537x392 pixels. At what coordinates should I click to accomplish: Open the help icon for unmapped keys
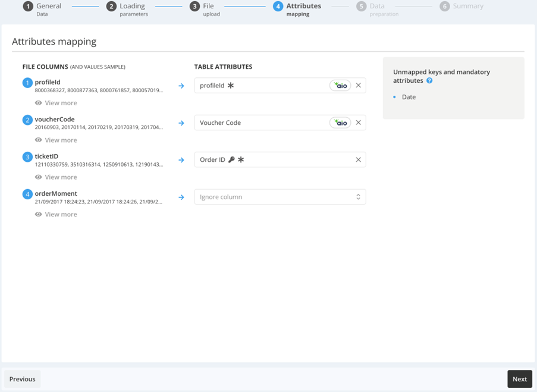(x=429, y=80)
